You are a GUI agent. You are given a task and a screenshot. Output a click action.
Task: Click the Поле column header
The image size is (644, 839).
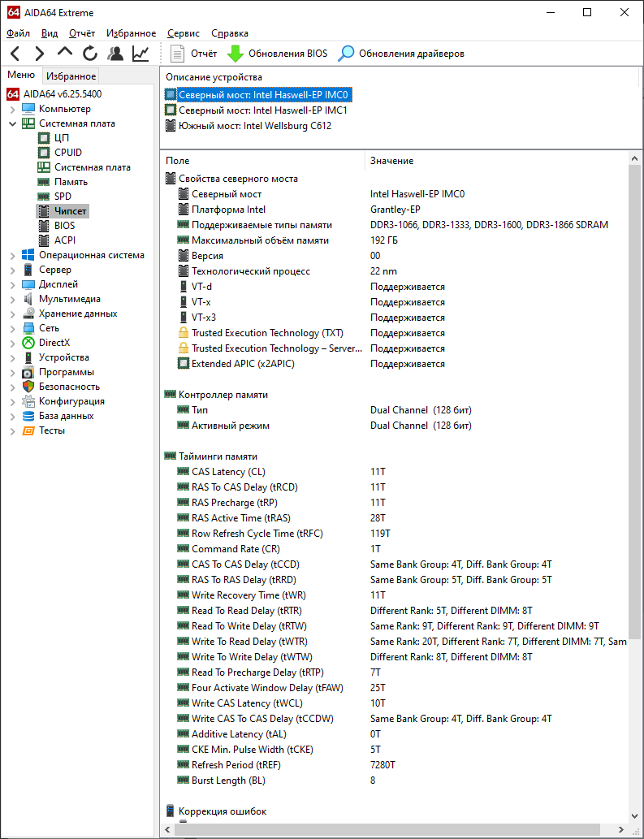262,161
